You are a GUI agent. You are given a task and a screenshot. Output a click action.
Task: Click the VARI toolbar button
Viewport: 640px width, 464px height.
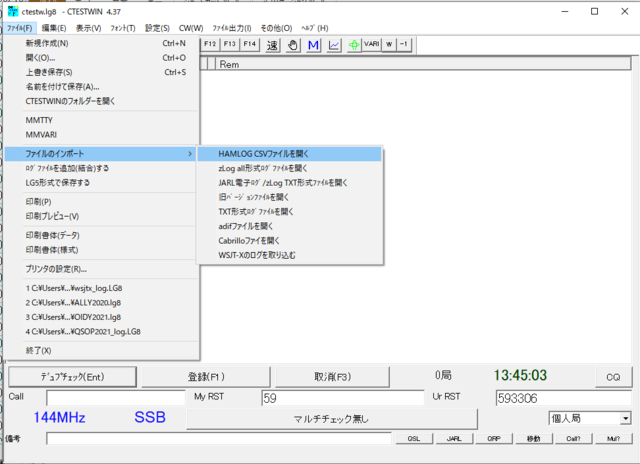point(371,44)
